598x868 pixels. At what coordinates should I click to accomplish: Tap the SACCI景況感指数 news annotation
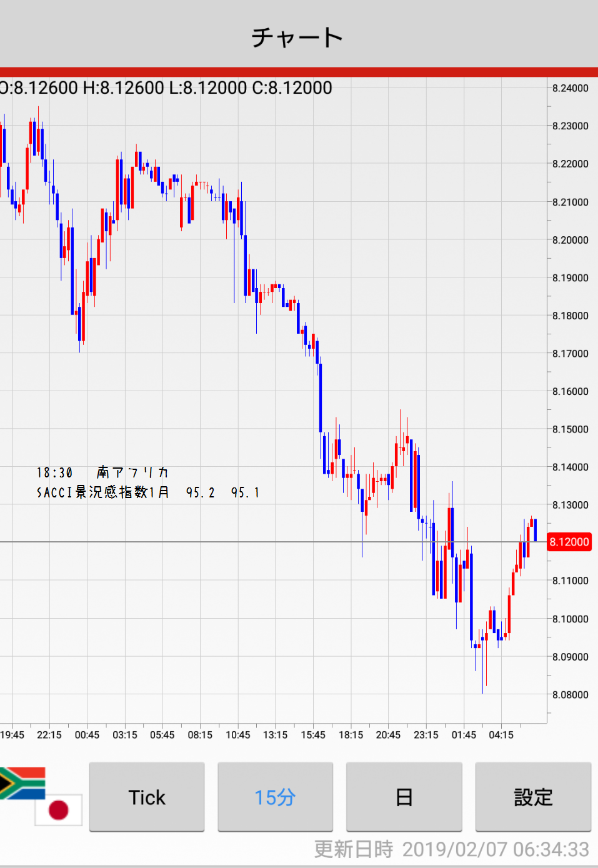click(147, 492)
